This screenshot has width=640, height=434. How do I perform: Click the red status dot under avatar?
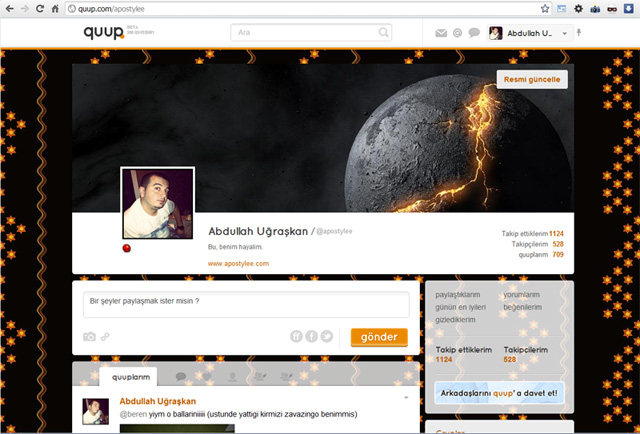[x=128, y=247]
